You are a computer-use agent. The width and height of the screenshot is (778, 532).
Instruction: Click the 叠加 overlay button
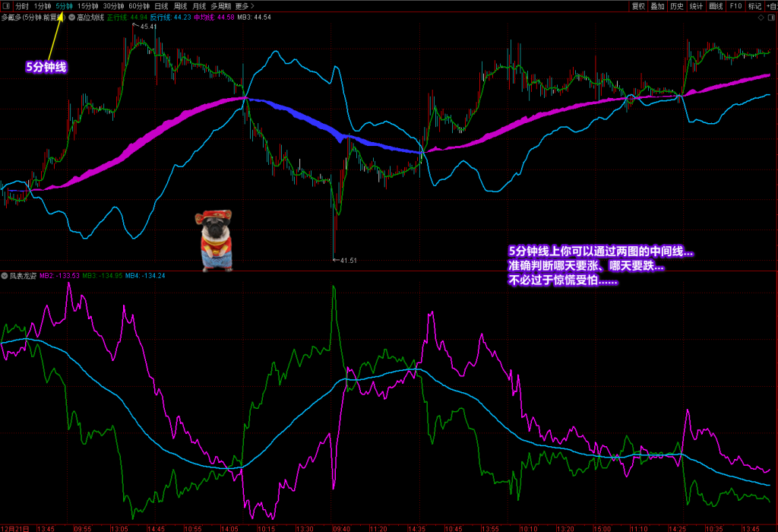coord(657,6)
